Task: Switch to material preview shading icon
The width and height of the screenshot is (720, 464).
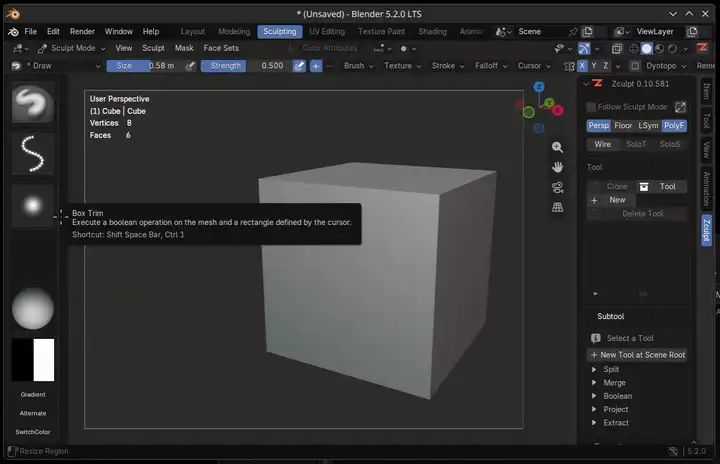Action: point(659,48)
